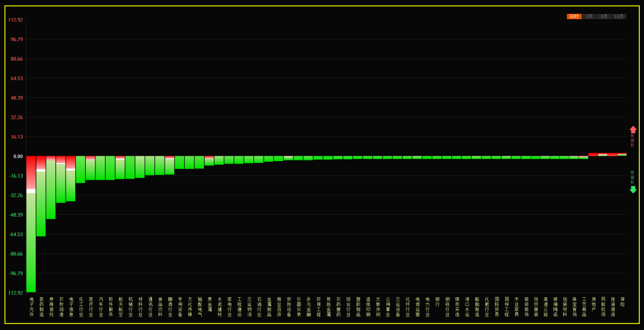Select the 机械行业 sector bar
The width and height of the screenshot is (644, 330).
tap(130, 167)
